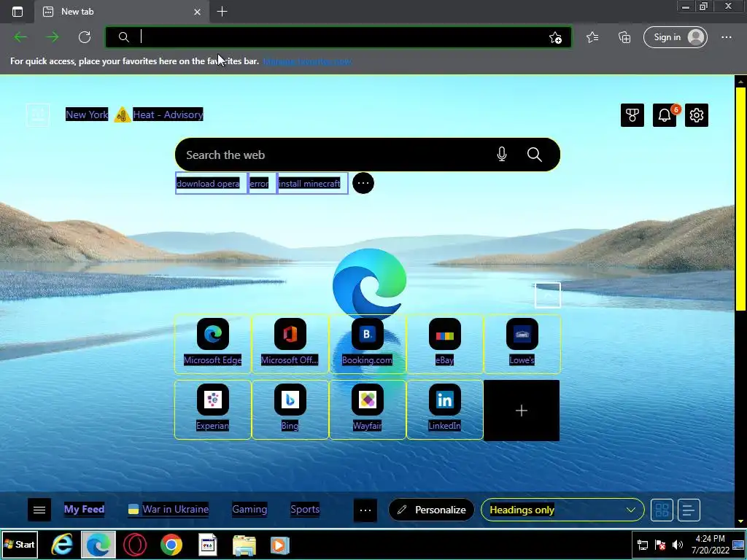Switch feed to list view

689,510
